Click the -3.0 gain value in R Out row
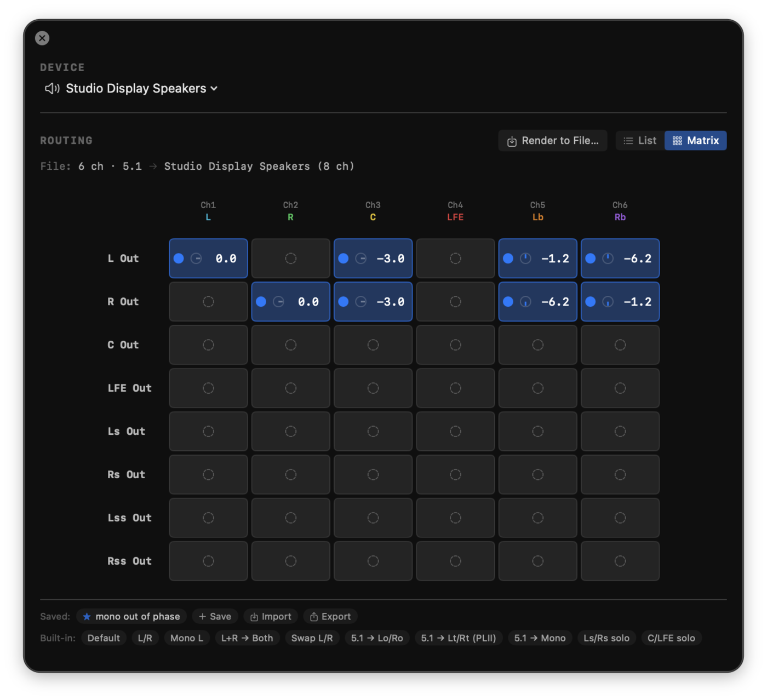This screenshot has width=767, height=700. tap(391, 302)
